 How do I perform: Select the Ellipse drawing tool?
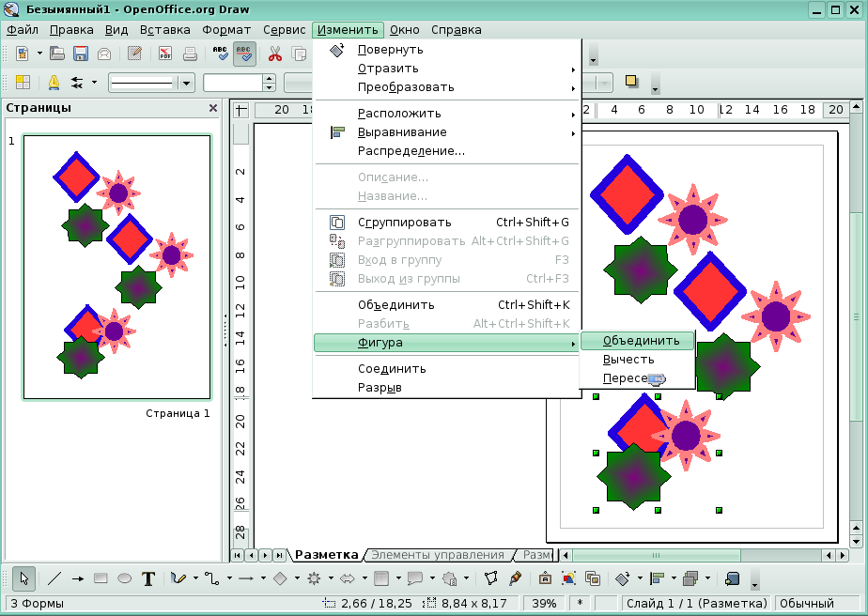(124, 578)
